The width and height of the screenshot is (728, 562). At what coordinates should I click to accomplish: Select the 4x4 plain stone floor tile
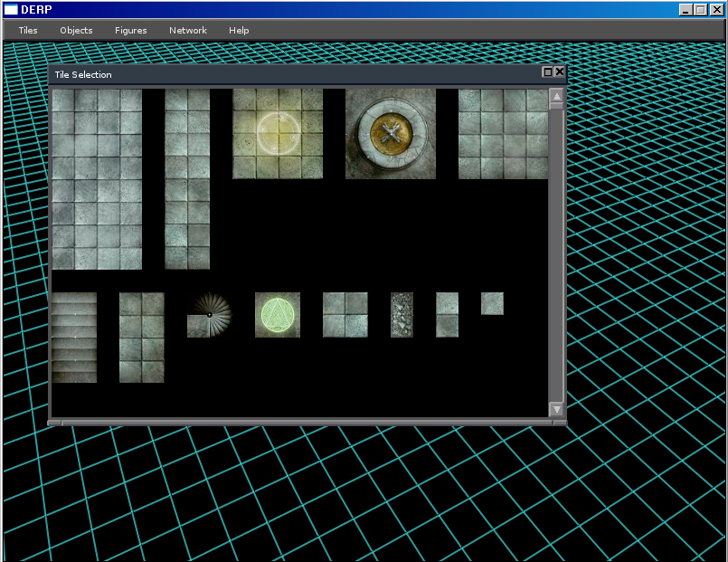point(504,134)
